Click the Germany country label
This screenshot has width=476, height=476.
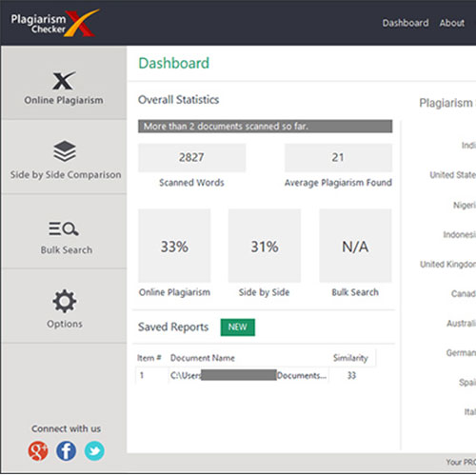(x=461, y=353)
